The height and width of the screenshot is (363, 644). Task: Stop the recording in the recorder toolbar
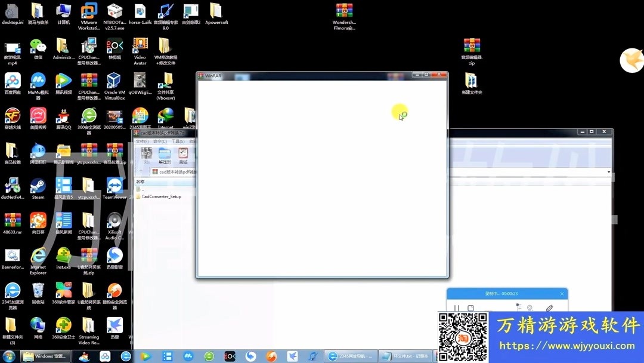tap(471, 307)
